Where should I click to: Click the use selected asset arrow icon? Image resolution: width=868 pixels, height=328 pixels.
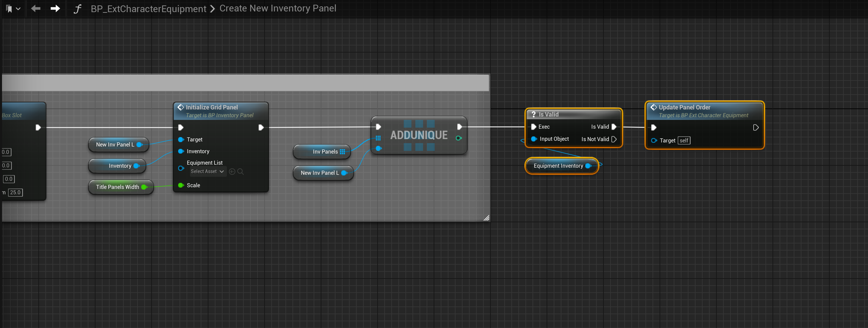tap(232, 171)
